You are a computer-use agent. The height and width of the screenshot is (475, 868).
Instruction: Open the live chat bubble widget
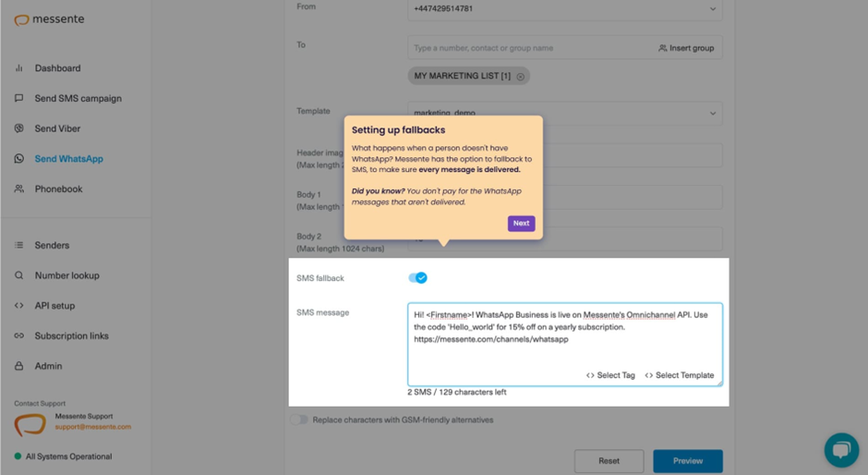pos(841,450)
